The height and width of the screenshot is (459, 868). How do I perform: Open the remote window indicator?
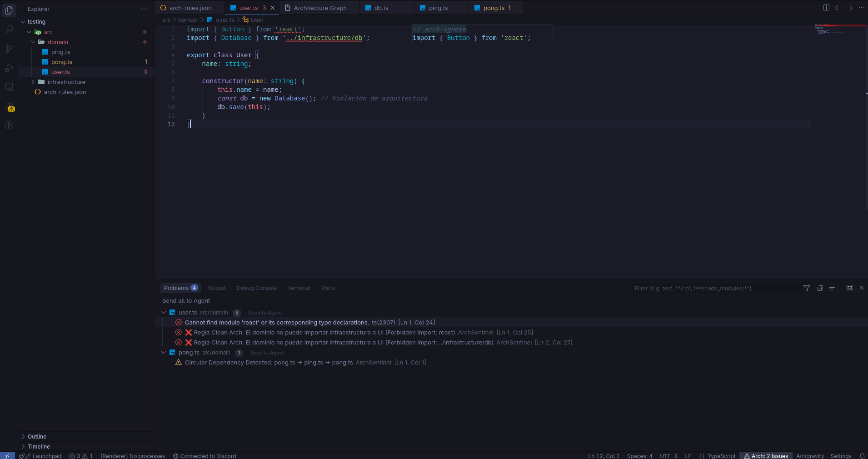7,456
